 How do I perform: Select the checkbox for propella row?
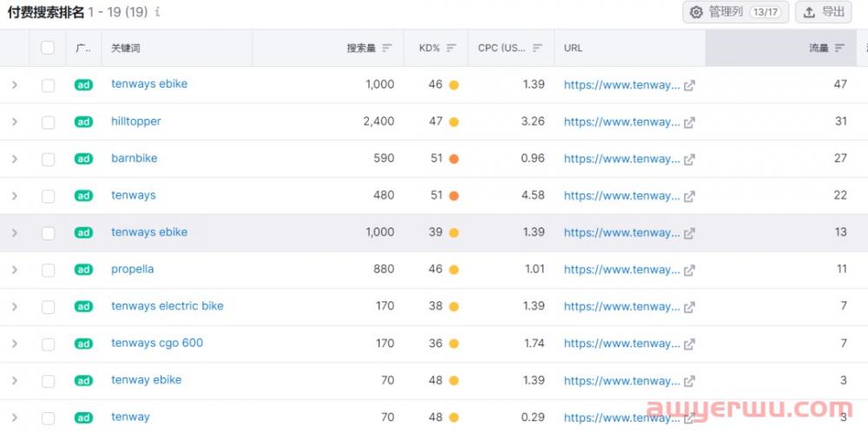tap(48, 270)
